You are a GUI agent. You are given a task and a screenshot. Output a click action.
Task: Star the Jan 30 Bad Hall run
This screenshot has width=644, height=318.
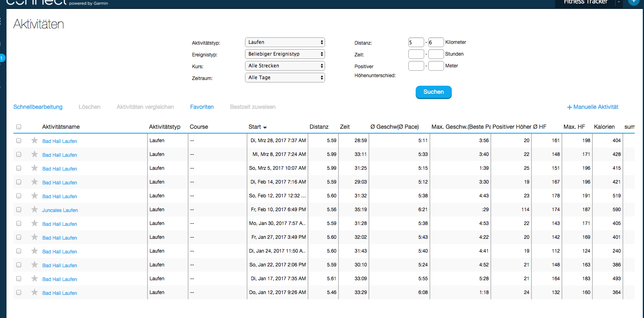35,223
